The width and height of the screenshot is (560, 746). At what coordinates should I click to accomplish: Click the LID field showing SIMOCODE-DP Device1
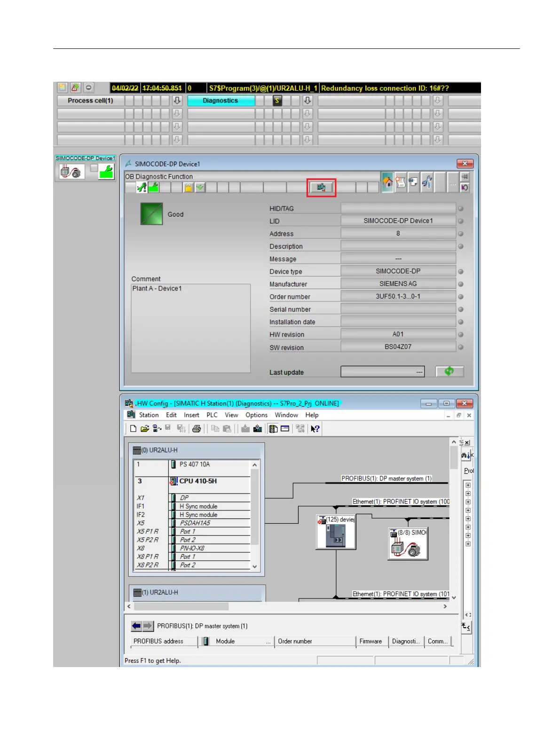398,220
